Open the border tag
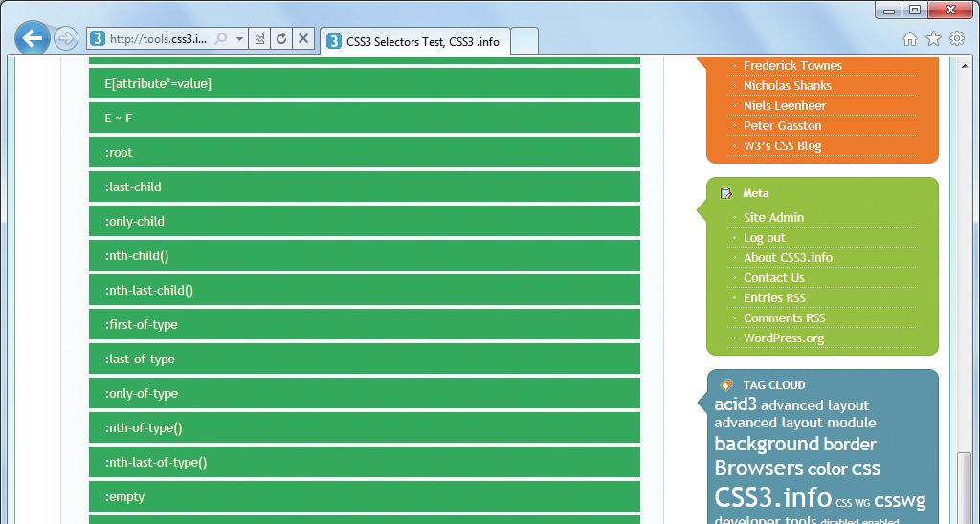This screenshot has width=980, height=524. point(850,444)
